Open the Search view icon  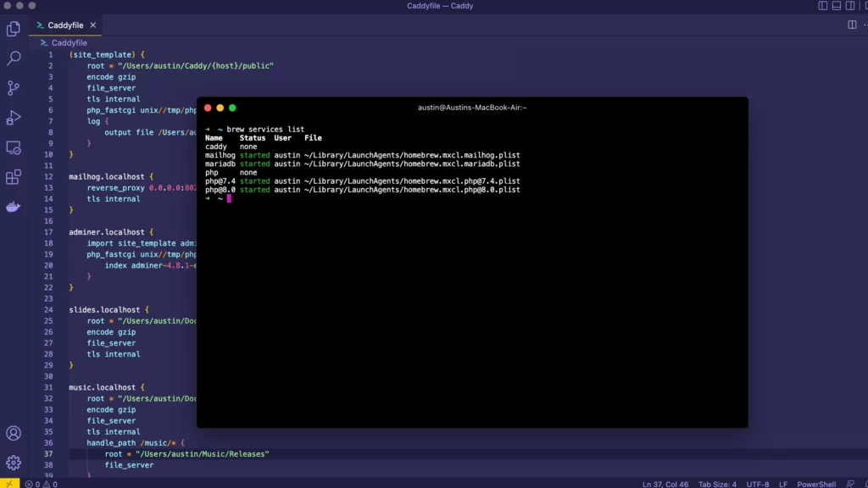[14, 58]
